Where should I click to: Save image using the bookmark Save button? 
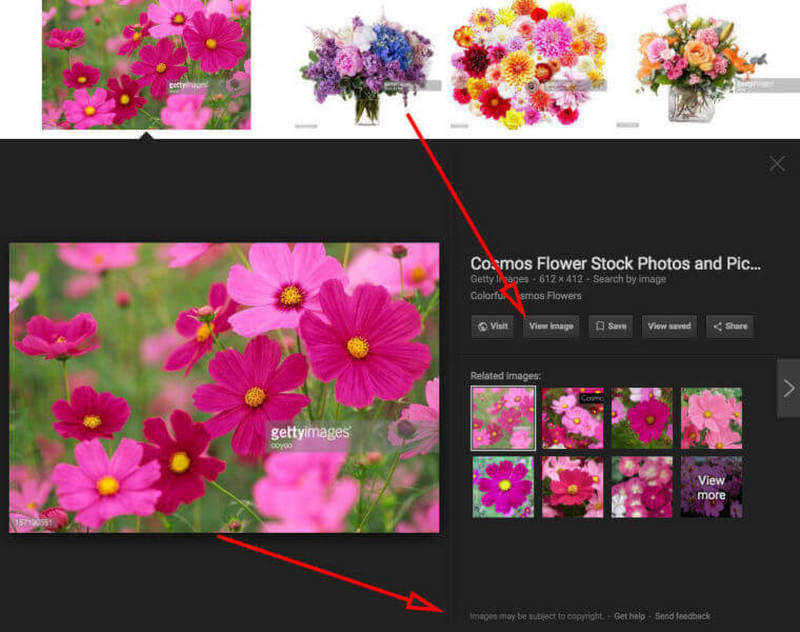point(610,326)
